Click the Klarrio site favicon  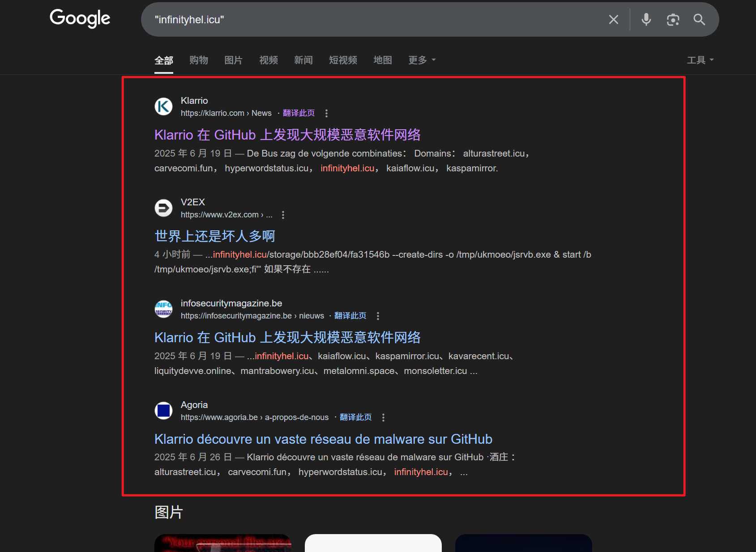[163, 106]
